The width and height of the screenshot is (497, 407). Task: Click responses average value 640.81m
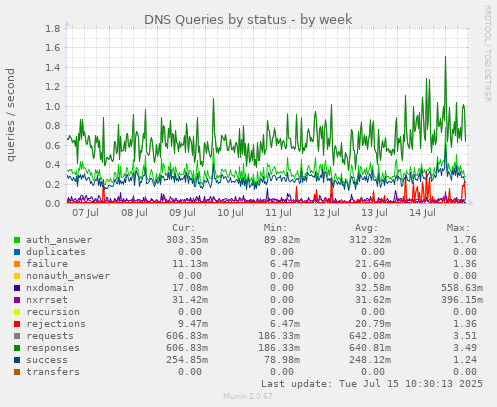(370, 348)
